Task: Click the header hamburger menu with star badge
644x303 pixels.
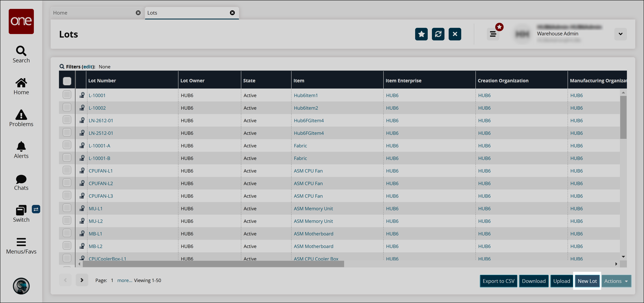Action: click(x=493, y=34)
